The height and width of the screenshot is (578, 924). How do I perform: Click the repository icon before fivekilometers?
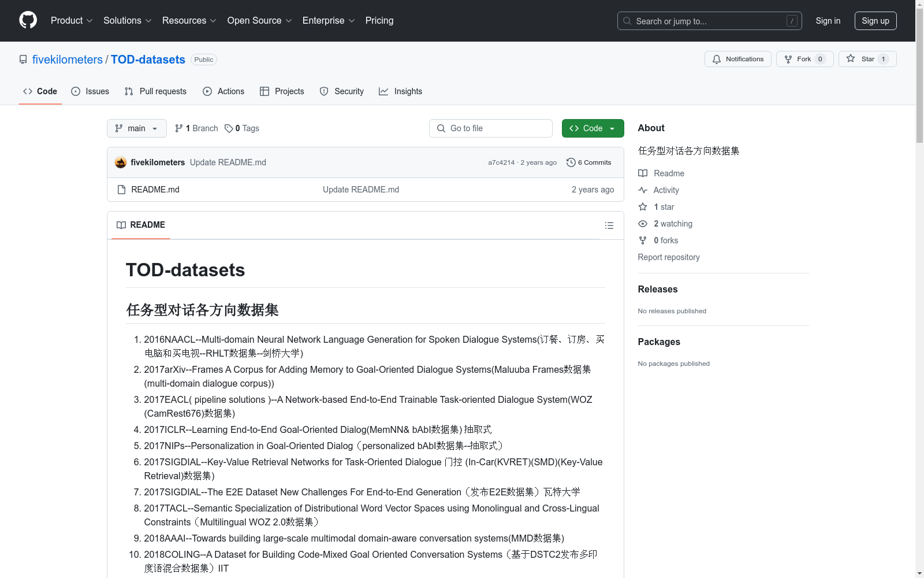click(x=23, y=60)
